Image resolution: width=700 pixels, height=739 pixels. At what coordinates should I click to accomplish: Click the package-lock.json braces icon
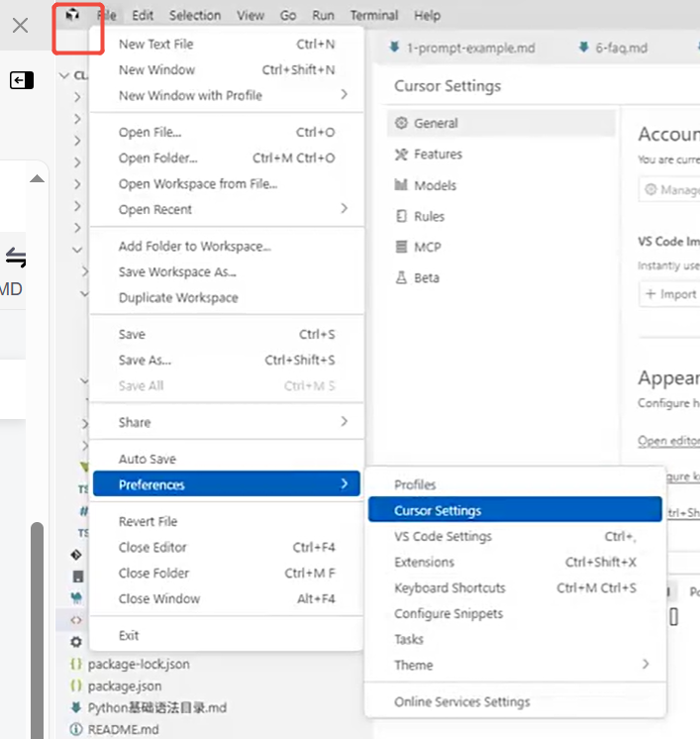click(x=76, y=664)
